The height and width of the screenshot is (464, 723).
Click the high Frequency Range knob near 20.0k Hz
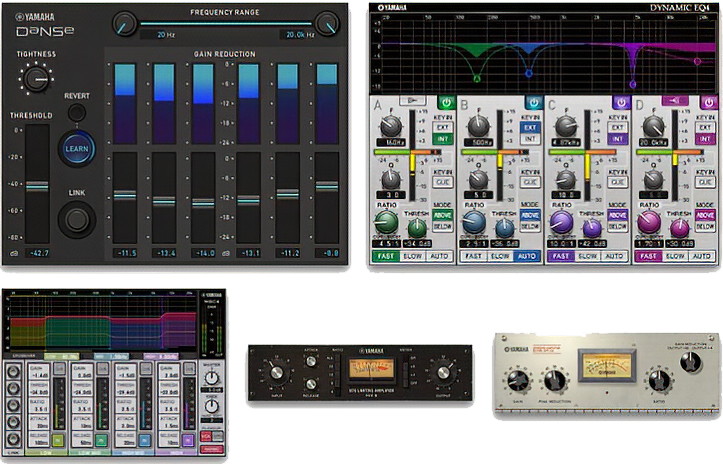point(326,23)
